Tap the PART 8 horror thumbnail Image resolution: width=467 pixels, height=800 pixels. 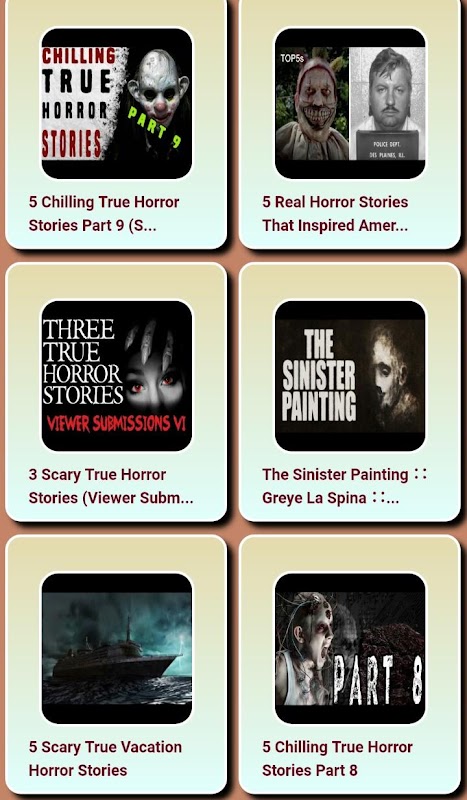pyautogui.click(x=350, y=648)
